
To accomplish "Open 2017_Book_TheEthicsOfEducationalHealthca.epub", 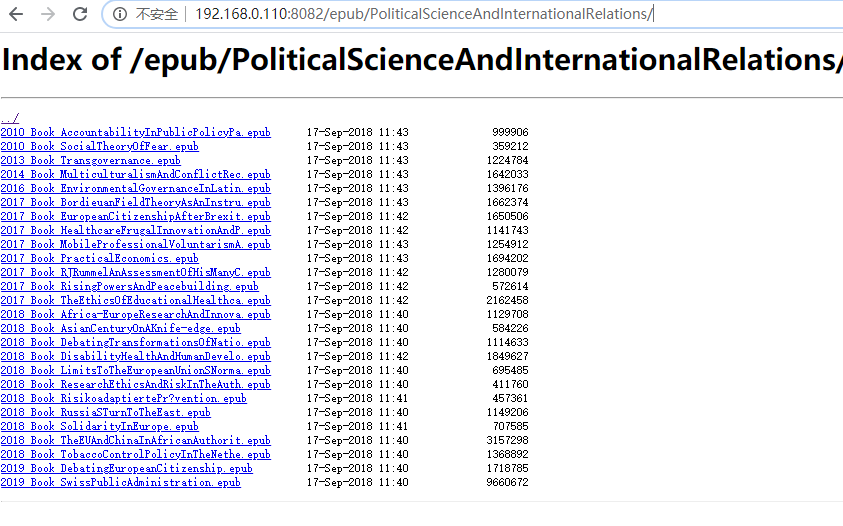I will click(135, 300).
